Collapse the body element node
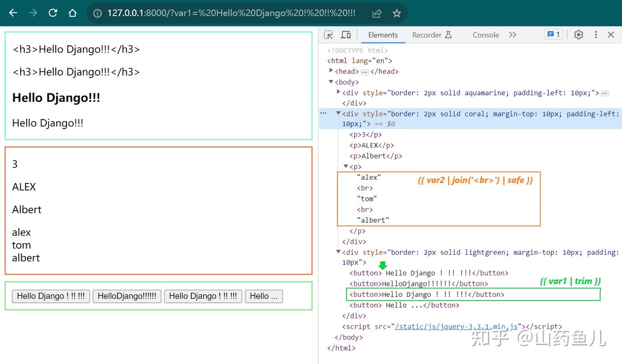Image resolution: width=622 pixels, height=364 pixels. (331, 82)
